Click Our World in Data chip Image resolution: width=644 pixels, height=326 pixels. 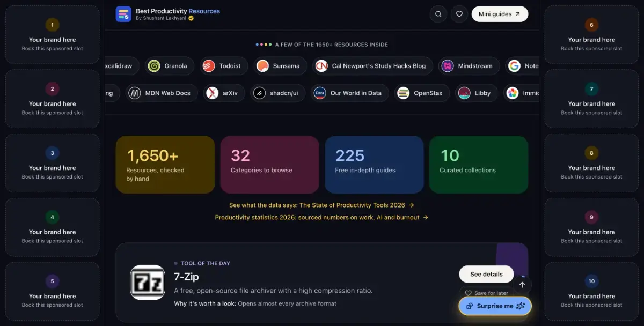pos(349,93)
